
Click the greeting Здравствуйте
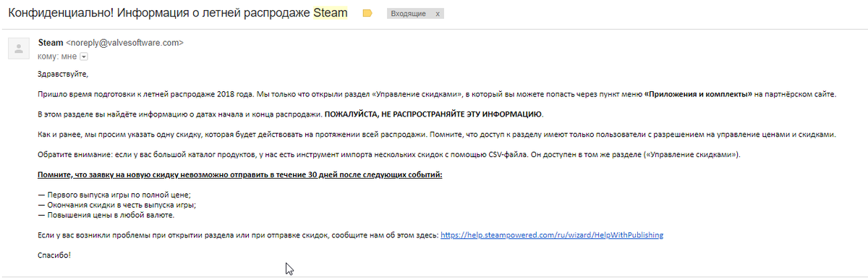click(63, 74)
